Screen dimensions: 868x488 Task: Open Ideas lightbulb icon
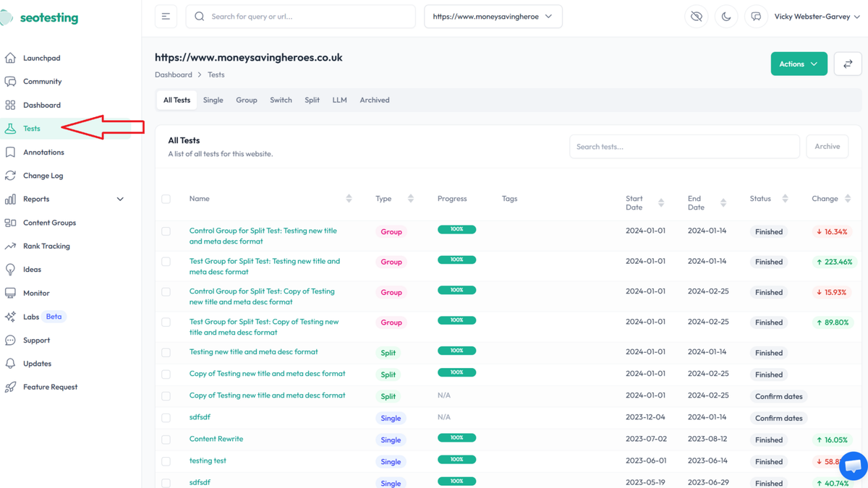point(10,270)
